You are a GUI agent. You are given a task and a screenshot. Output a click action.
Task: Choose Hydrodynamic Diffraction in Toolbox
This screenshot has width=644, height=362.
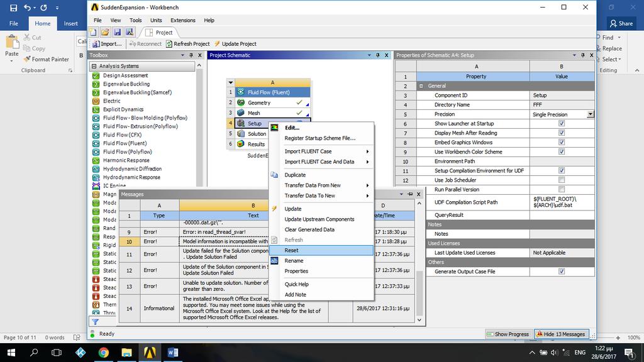pyautogui.click(x=132, y=169)
